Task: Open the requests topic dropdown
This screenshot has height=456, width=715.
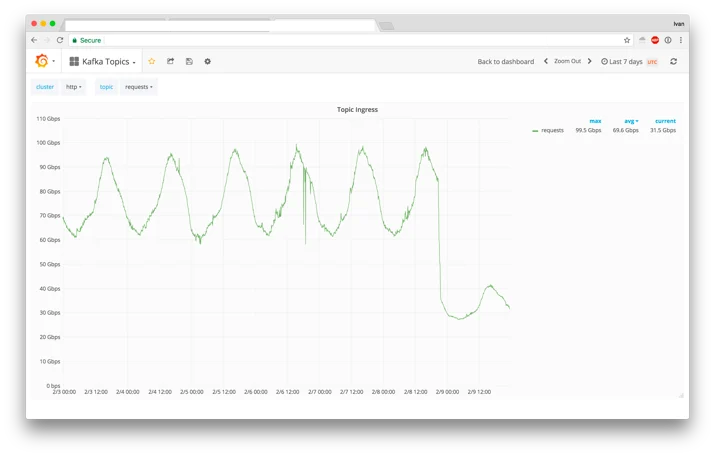Action: click(x=139, y=87)
